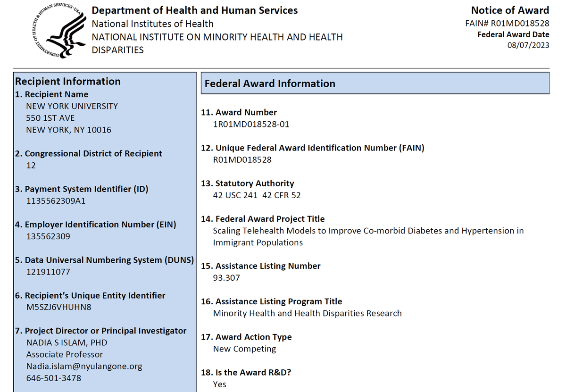Select 'New Competing' value
The image size is (566, 392).
coord(245,349)
